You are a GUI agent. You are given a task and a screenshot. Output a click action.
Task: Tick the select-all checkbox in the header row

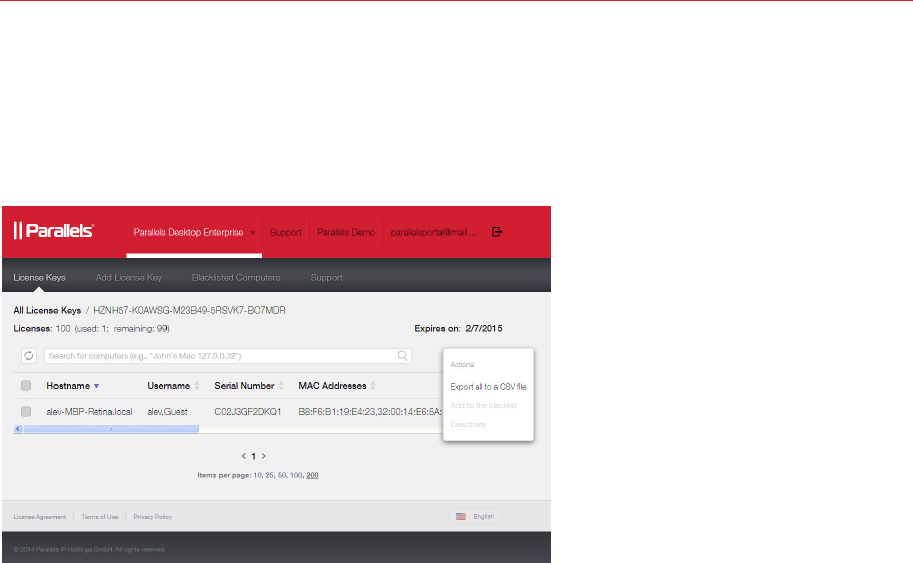click(x=26, y=385)
